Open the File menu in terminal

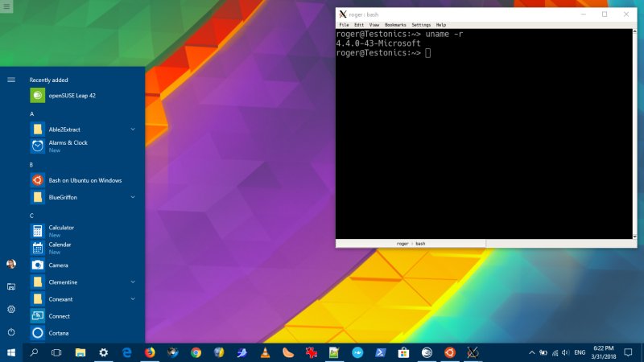[345, 25]
